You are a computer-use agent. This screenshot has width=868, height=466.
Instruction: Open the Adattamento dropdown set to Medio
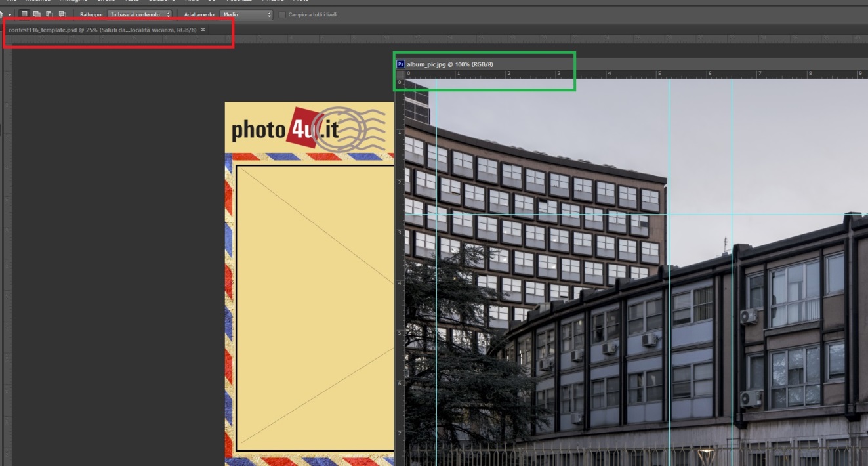[x=247, y=14]
